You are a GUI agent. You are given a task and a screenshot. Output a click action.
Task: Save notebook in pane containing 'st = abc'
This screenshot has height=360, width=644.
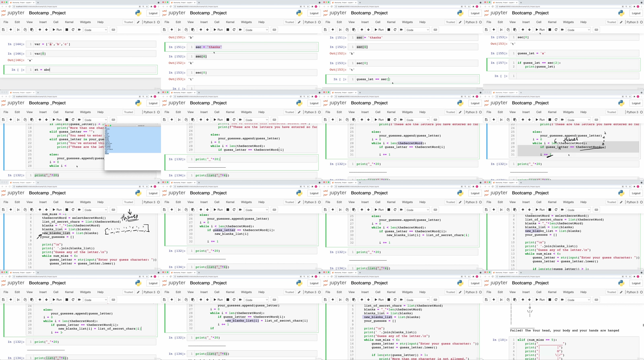pos(3,30)
